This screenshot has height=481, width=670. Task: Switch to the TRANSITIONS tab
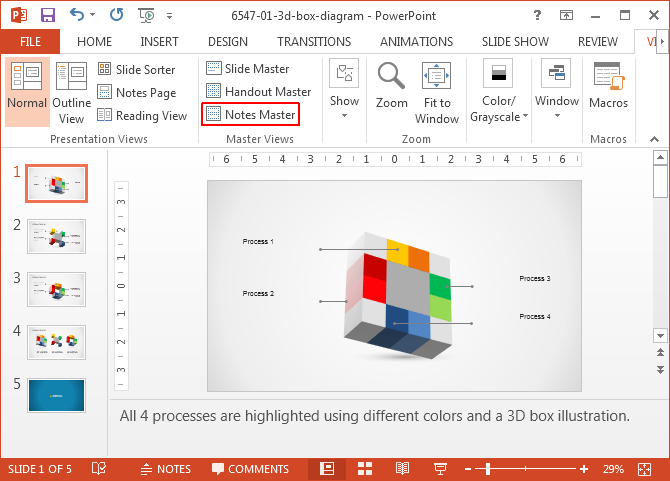click(x=314, y=41)
